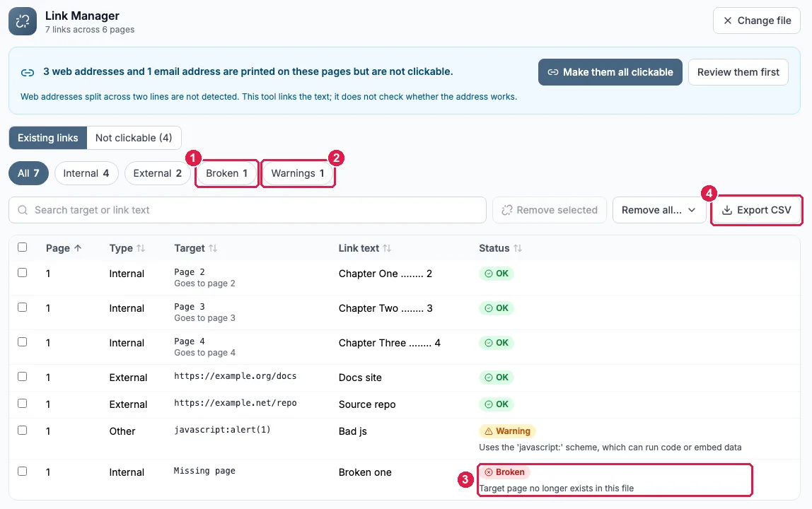Select the Bad js row checkbox

(x=22, y=430)
